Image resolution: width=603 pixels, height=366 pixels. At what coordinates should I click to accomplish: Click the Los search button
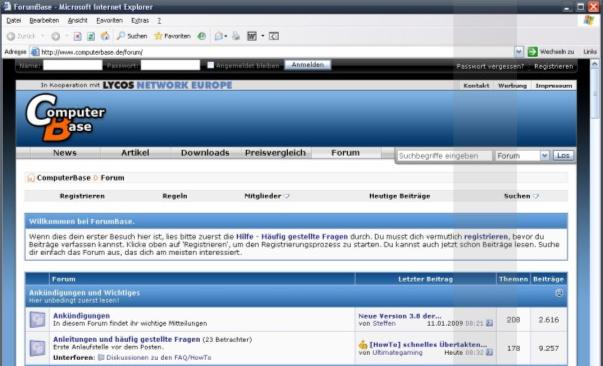click(563, 155)
